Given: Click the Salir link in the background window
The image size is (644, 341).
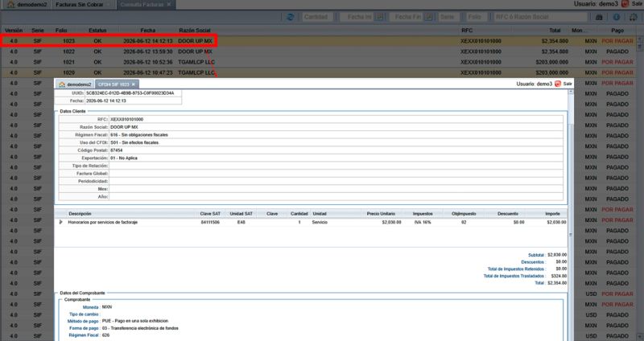Looking at the screenshot, I should click(638, 4).
